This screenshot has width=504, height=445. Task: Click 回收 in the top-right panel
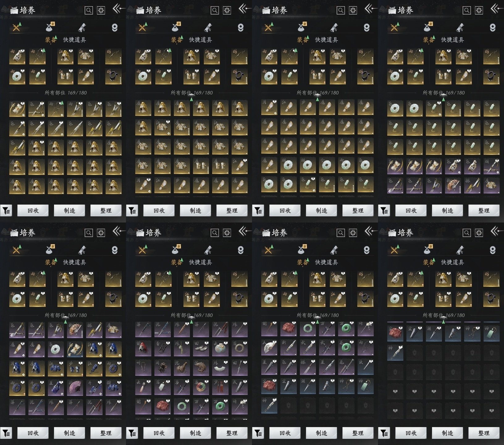point(411,210)
